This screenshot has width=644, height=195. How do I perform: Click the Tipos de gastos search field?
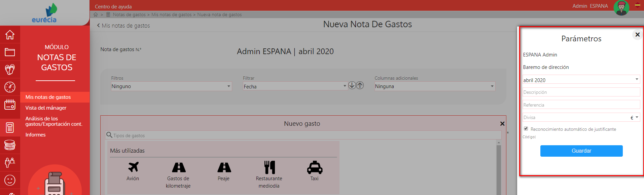[x=303, y=135]
